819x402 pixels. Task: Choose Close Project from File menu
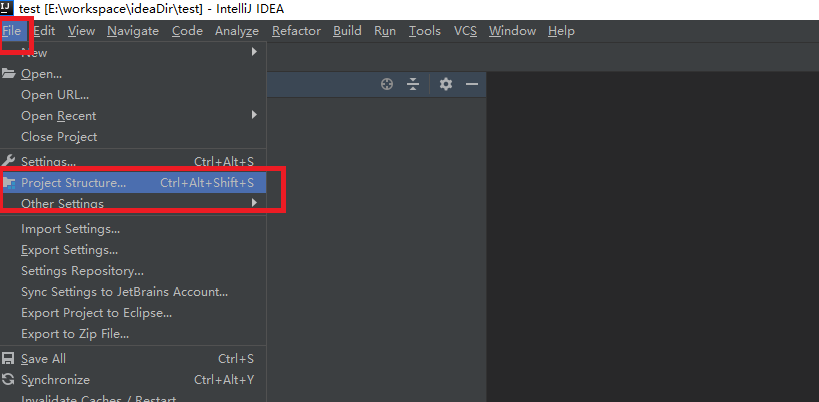point(59,137)
